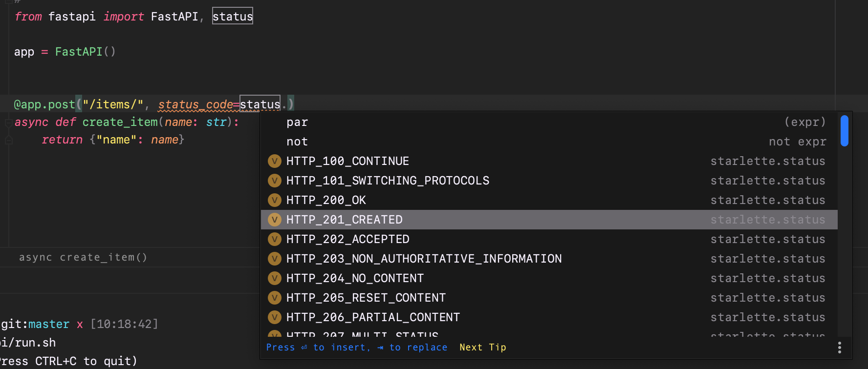This screenshot has width=868, height=369.
Task: Click variable icon beside HTTP_200_OK
Action: coord(275,200)
